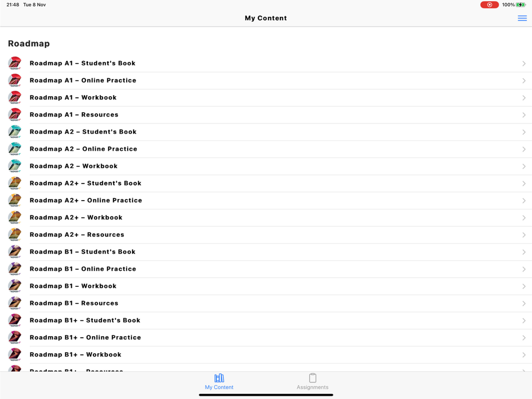This screenshot has width=532, height=399.
Task: Tap Roadmap A1 Workbook cover icon
Action: [x=14, y=98]
